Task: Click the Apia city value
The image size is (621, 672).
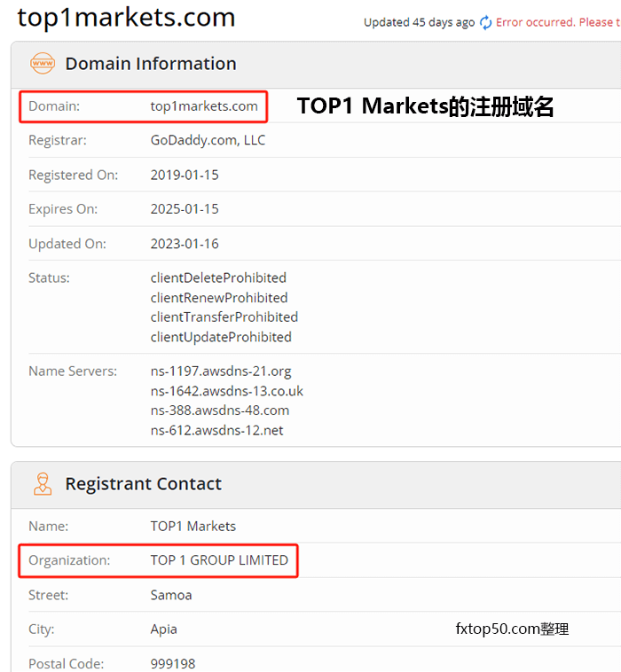Action: tap(164, 629)
